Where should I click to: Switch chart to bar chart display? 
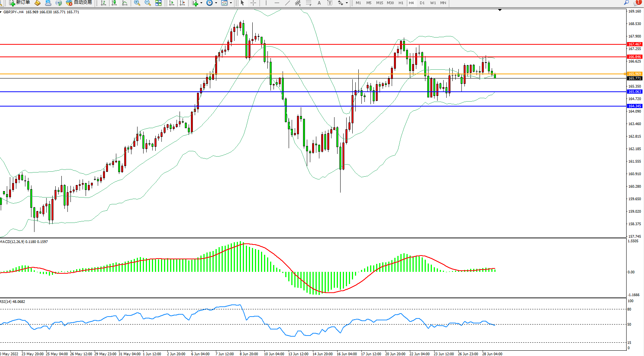tap(103, 3)
